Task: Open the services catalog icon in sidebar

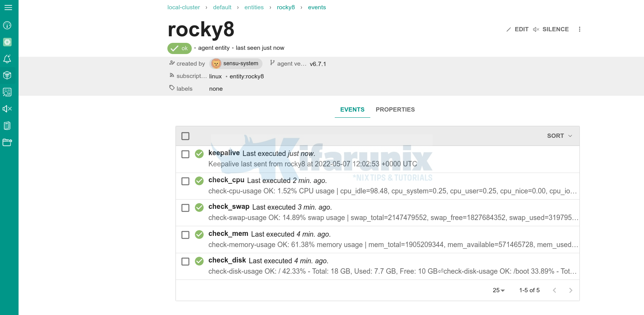Action: click(7, 92)
